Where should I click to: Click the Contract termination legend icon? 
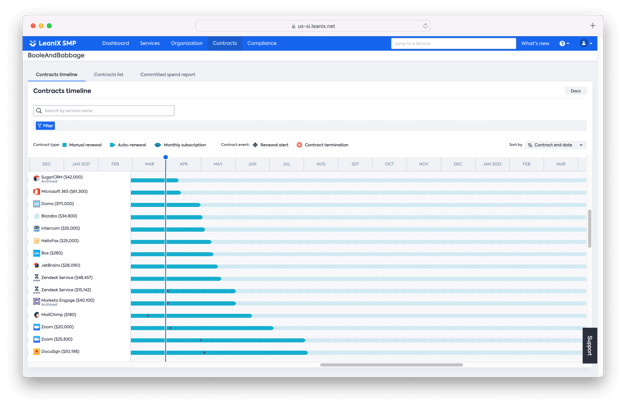299,145
